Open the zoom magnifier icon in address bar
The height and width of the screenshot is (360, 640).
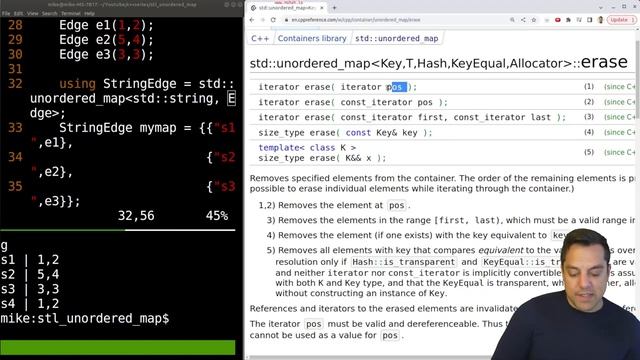pos(512,20)
